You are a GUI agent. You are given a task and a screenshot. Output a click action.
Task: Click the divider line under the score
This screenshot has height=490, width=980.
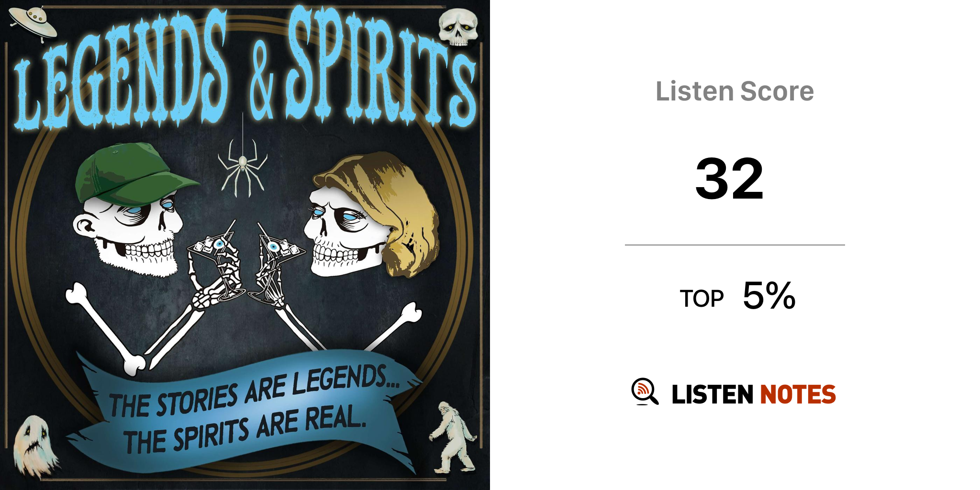735,245
